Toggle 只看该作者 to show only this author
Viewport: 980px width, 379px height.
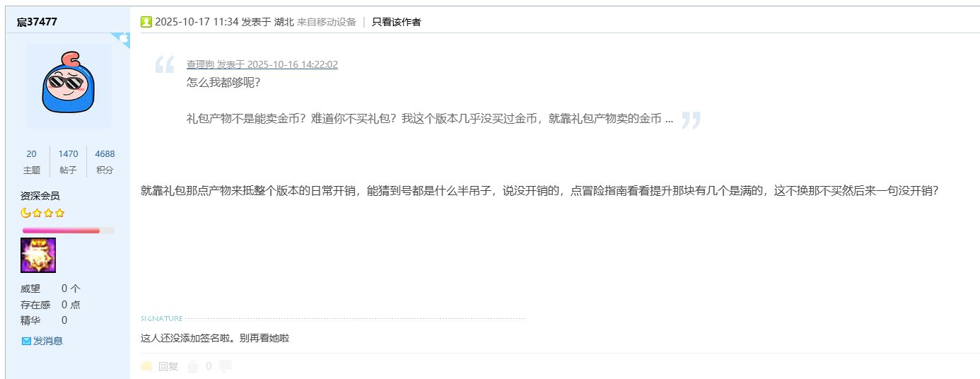click(396, 22)
